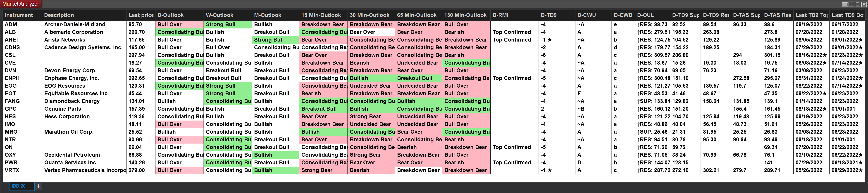Click MRO D-OUL SUP: 25.46 cell
Image resolution: width=868 pixels, height=193 pixels.
(x=653, y=132)
